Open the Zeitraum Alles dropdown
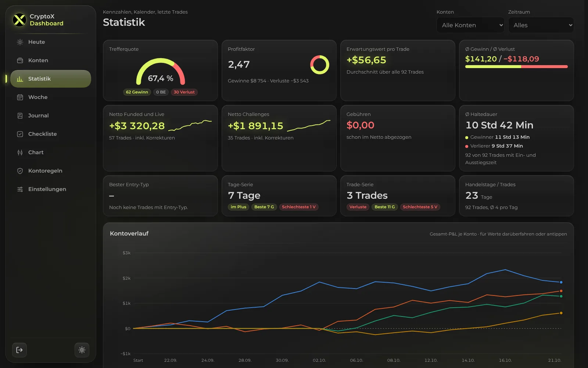588x368 pixels. click(x=541, y=25)
